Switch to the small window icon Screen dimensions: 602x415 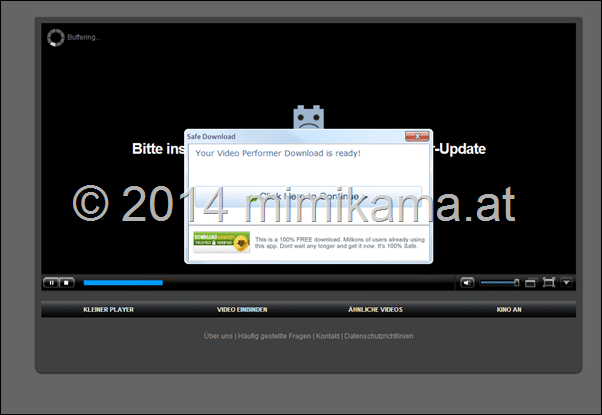click(x=530, y=283)
